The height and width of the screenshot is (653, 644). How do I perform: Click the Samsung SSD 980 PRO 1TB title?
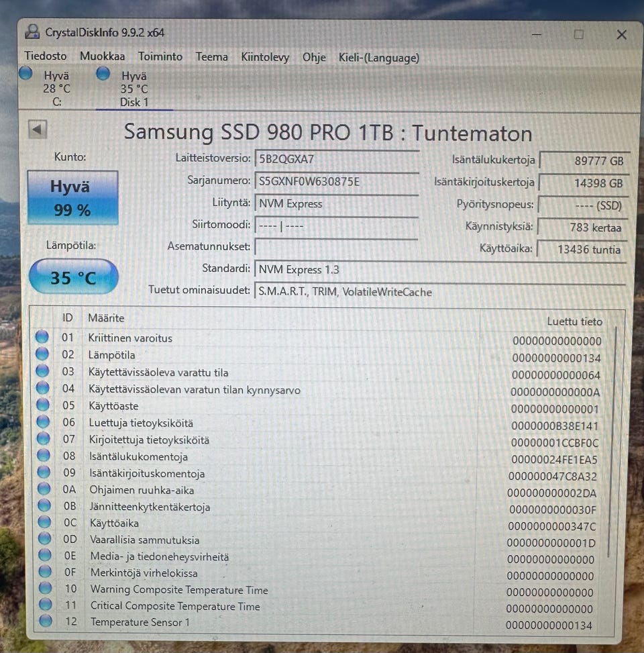click(x=328, y=133)
